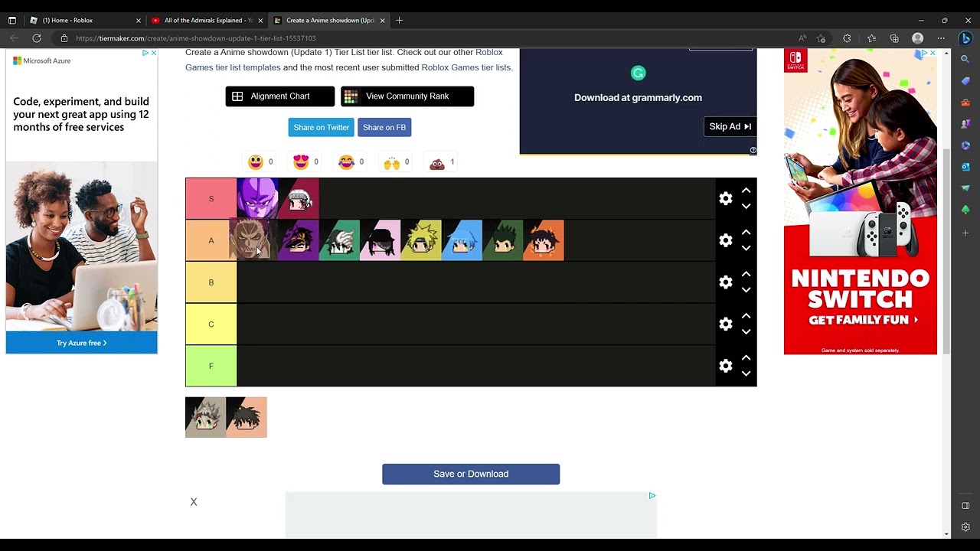Open browser Collections
Screen dimensions: 980x551
[x=894, y=38]
